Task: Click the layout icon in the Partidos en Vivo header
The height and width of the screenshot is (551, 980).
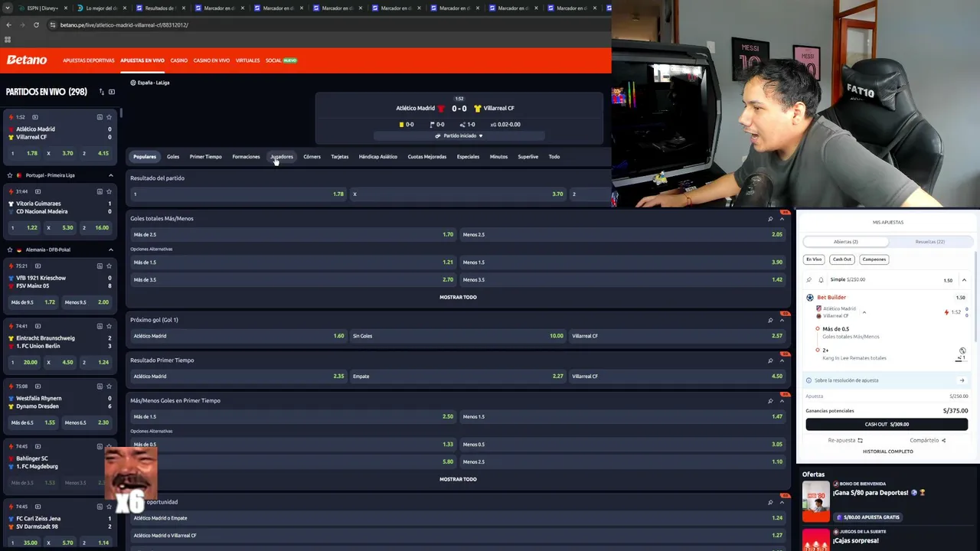Action: [x=112, y=92]
